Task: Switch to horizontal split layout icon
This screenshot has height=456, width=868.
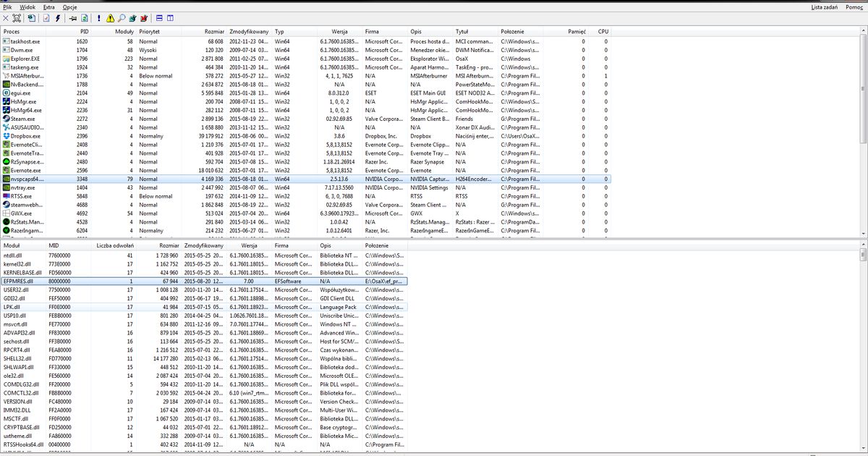Action: (x=159, y=17)
